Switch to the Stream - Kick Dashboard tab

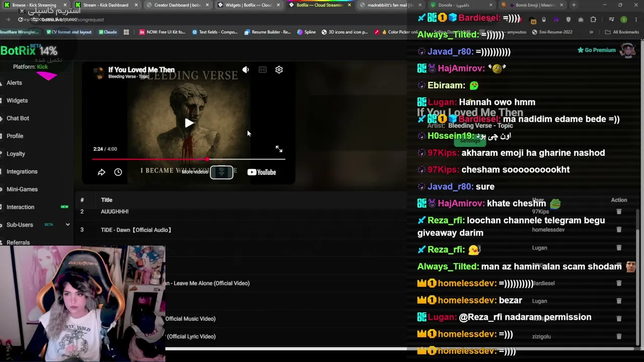point(106,5)
